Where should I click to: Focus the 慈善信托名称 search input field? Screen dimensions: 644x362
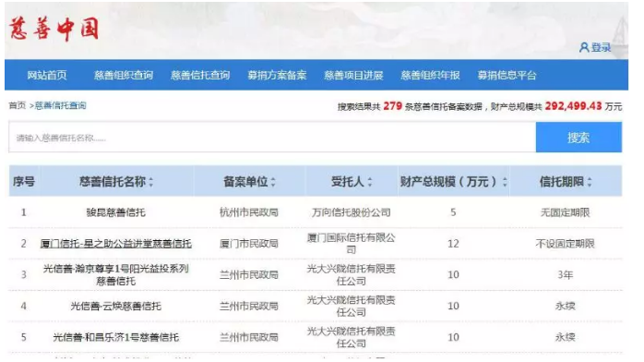[272, 138]
